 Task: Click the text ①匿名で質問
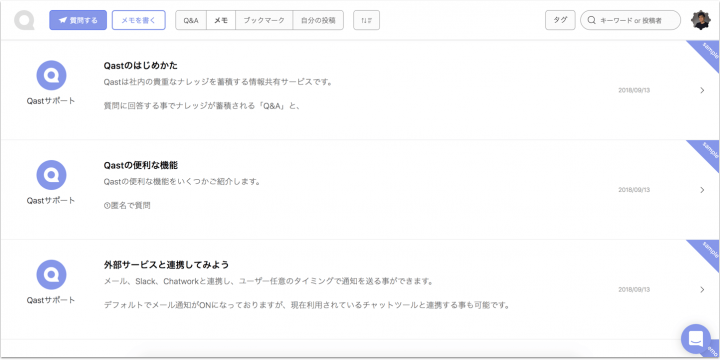pyautogui.click(x=127, y=206)
